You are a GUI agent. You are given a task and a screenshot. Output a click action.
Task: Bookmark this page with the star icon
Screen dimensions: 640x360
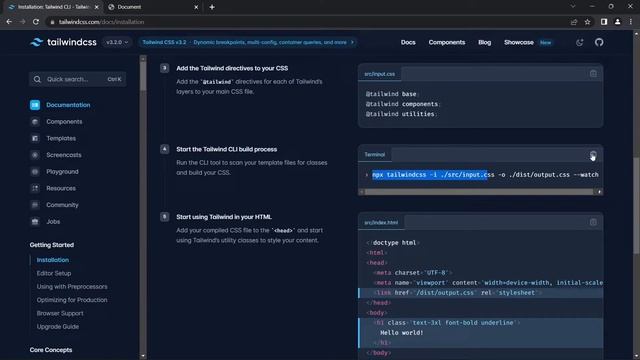(x=587, y=22)
